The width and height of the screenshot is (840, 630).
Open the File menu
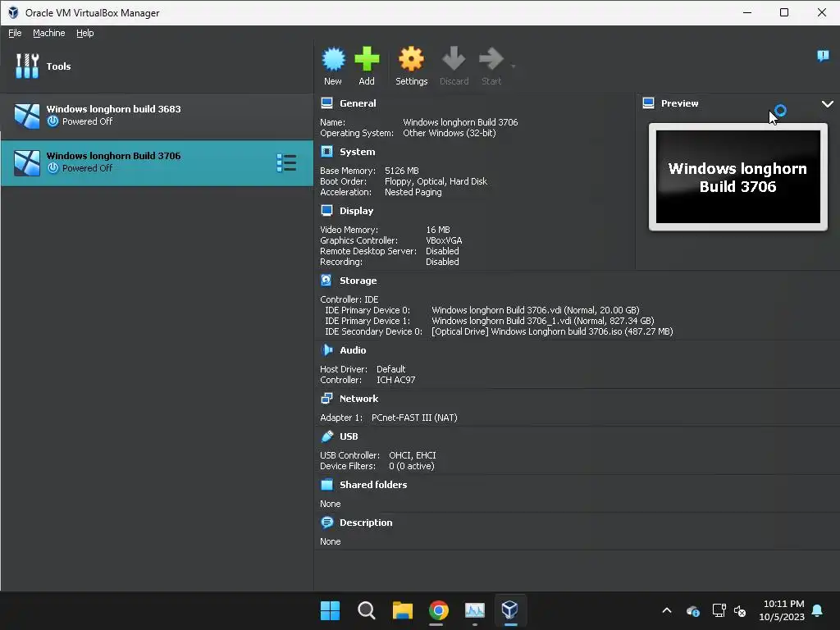(15, 33)
